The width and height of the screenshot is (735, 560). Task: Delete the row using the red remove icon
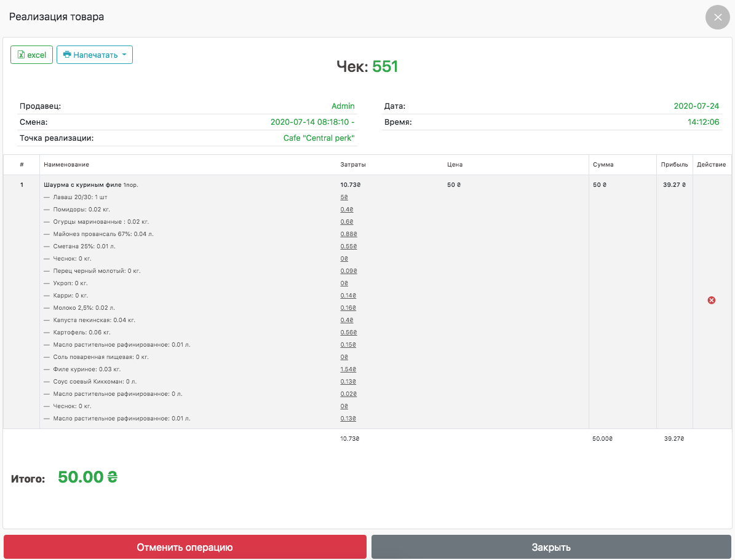(712, 300)
